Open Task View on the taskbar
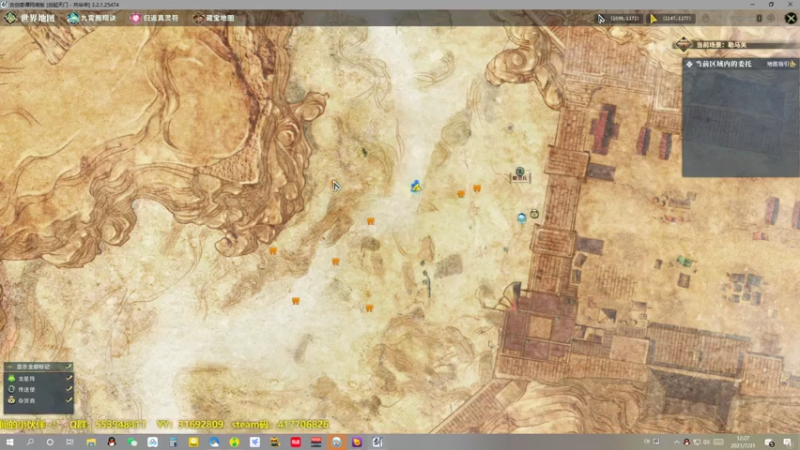This screenshot has height=450, width=800. coord(70,442)
